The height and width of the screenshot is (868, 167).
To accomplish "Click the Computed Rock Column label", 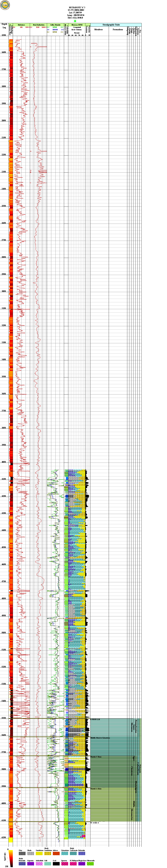I will coord(77,29).
